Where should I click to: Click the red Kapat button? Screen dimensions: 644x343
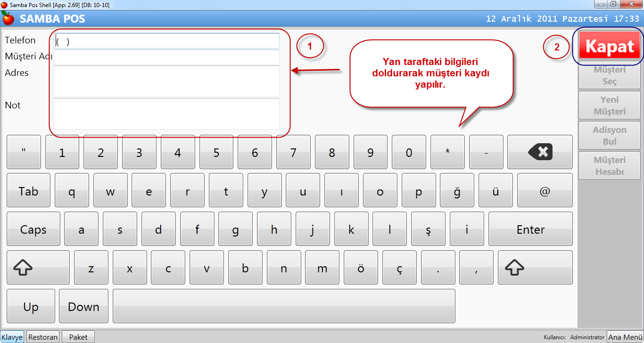click(609, 46)
